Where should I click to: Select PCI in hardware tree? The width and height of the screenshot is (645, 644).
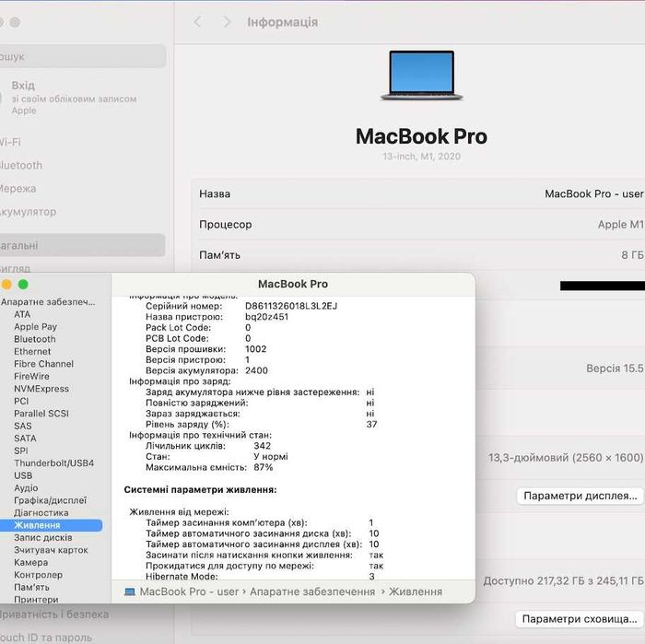click(21, 401)
